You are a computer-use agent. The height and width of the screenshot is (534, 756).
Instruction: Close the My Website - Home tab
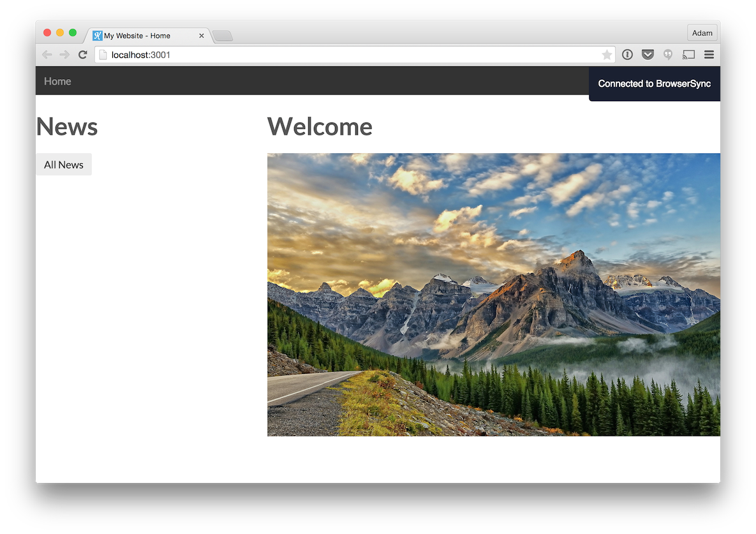tap(202, 36)
